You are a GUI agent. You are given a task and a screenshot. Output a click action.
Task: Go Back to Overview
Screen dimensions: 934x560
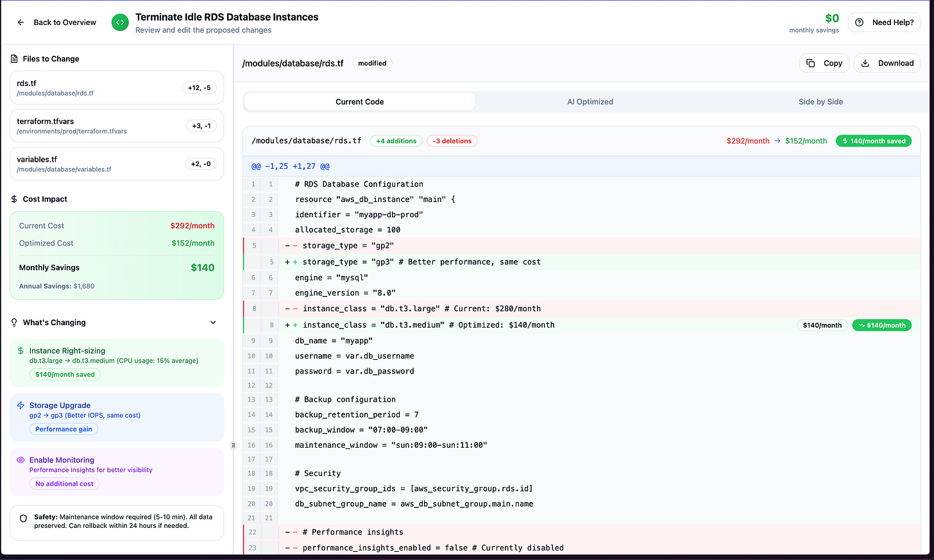(x=57, y=22)
